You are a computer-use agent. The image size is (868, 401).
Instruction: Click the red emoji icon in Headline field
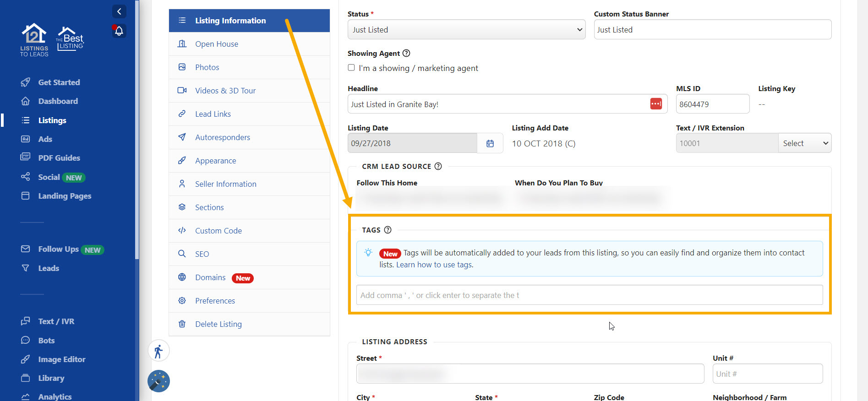coord(655,104)
